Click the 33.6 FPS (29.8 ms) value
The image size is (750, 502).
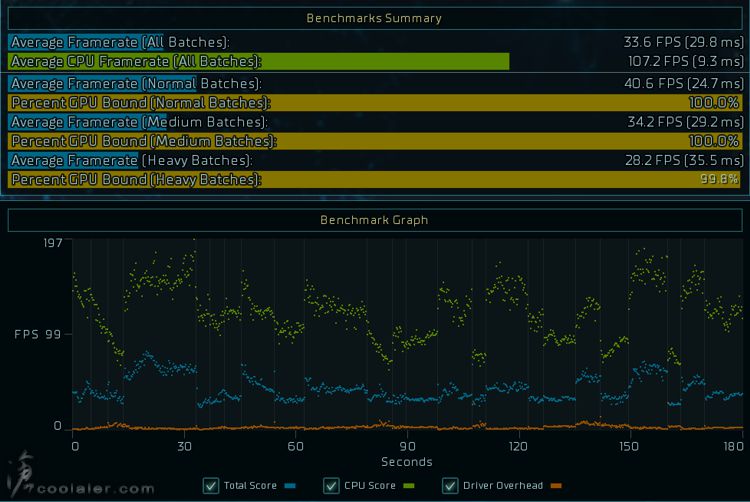pyautogui.click(x=684, y=42)
